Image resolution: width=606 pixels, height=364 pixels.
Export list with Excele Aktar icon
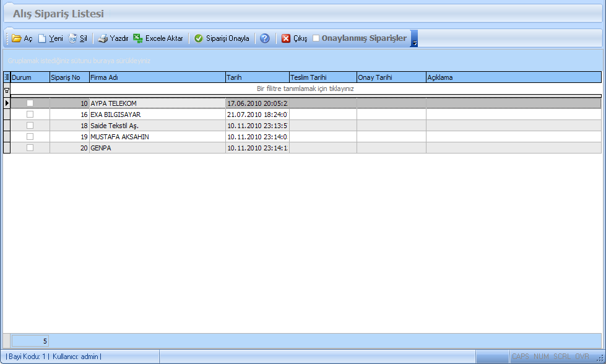138,38
